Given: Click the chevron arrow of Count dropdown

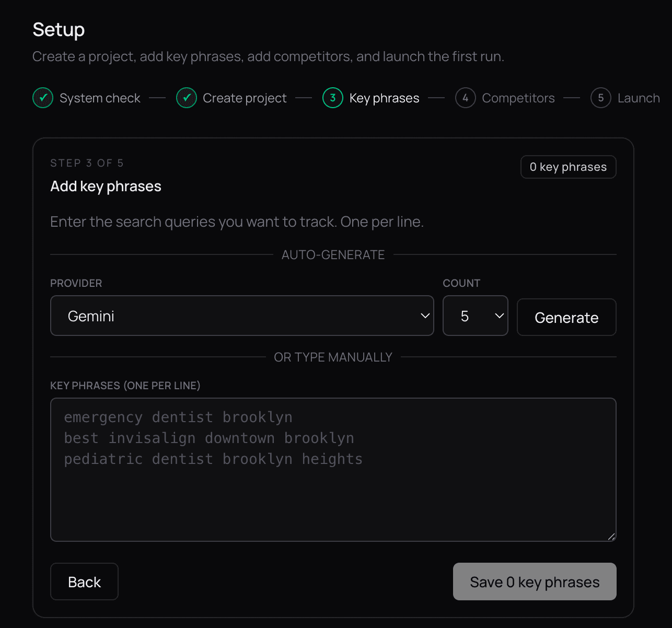Looking at the screenshot, I should [499, 316].
